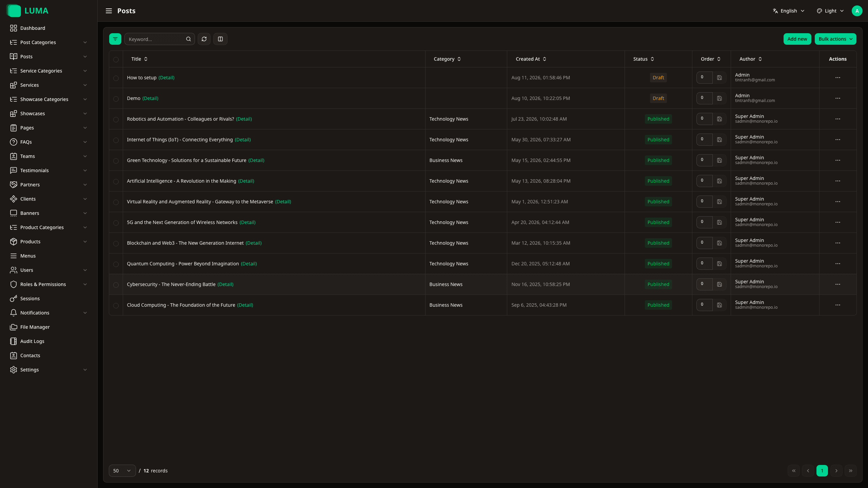Toggle the sidebar hamburger menu icon

[108, 11]
